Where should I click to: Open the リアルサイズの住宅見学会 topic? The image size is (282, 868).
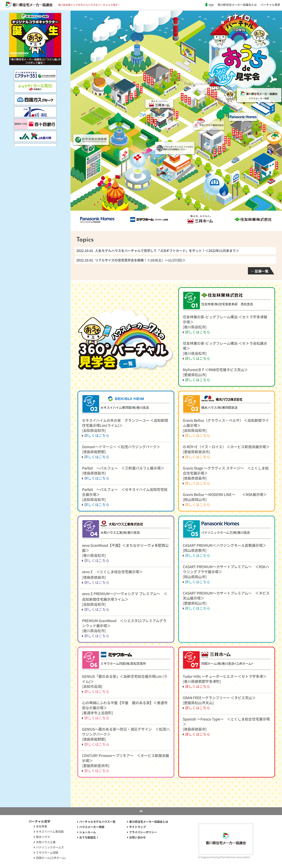[175, 260]
